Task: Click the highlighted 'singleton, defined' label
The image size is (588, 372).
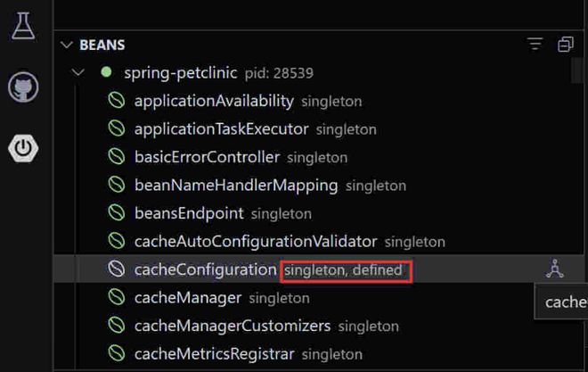Action: coord(346,269)
